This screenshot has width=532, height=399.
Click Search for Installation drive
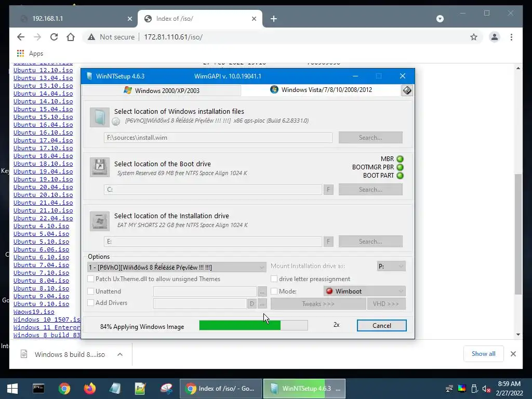(370, 241)
